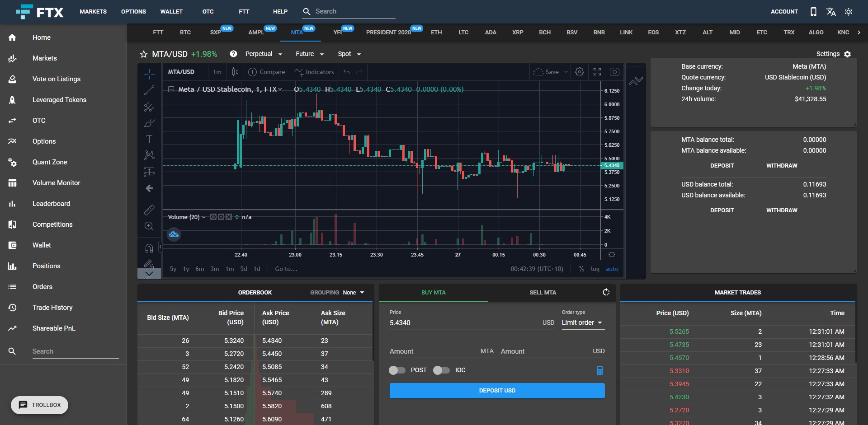The height and width of the screenshot is (425, 868).
Task: Select the crosshair cursor tool
Action: pos(149,74)
